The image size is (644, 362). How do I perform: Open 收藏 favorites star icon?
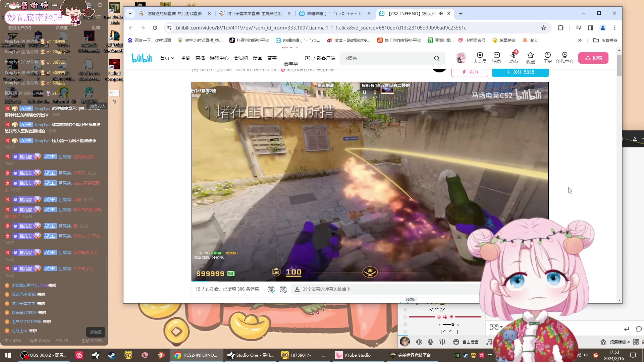[531, 58]
